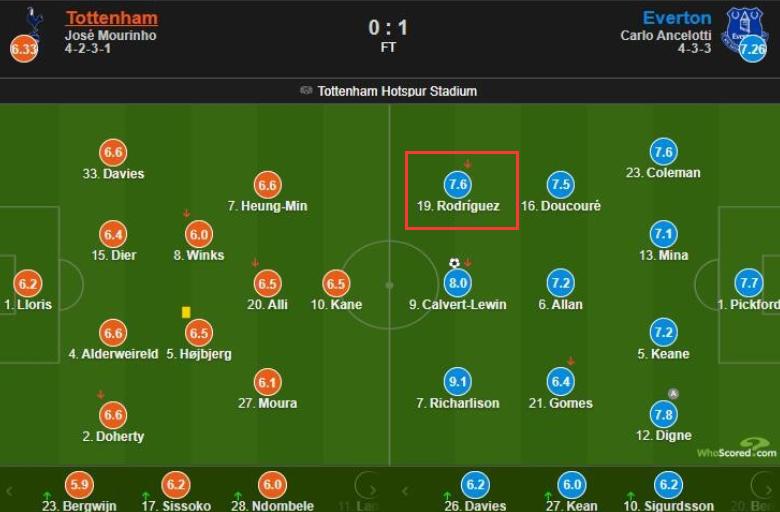Click the yellow card icon near Højbjerg

[186, 312]
